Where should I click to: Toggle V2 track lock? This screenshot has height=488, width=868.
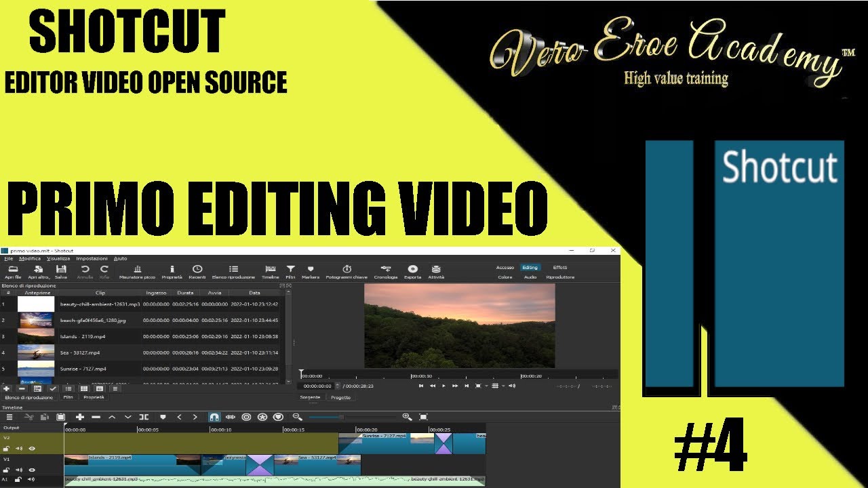click(x=6, y=449)
